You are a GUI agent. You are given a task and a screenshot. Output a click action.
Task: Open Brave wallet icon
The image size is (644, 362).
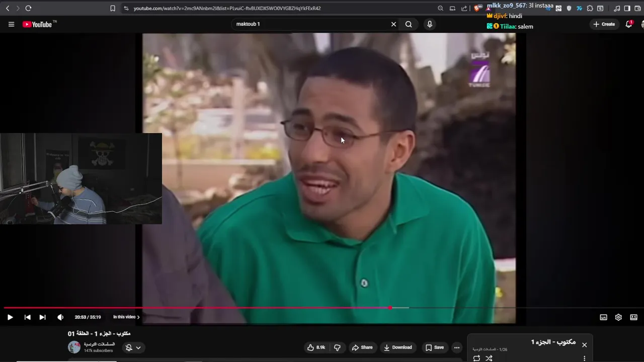click(x=637, y=8)
